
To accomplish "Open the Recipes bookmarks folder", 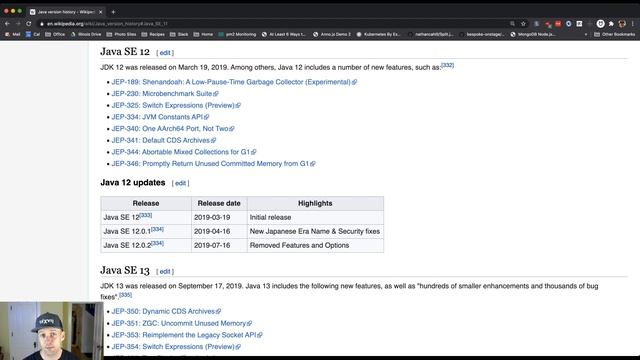I will click(x=153, y=34).
